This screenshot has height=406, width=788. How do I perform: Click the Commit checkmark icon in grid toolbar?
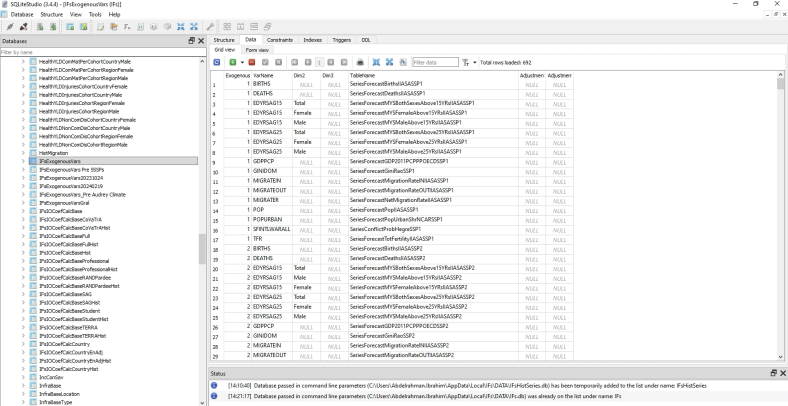[x=267, y=61]
